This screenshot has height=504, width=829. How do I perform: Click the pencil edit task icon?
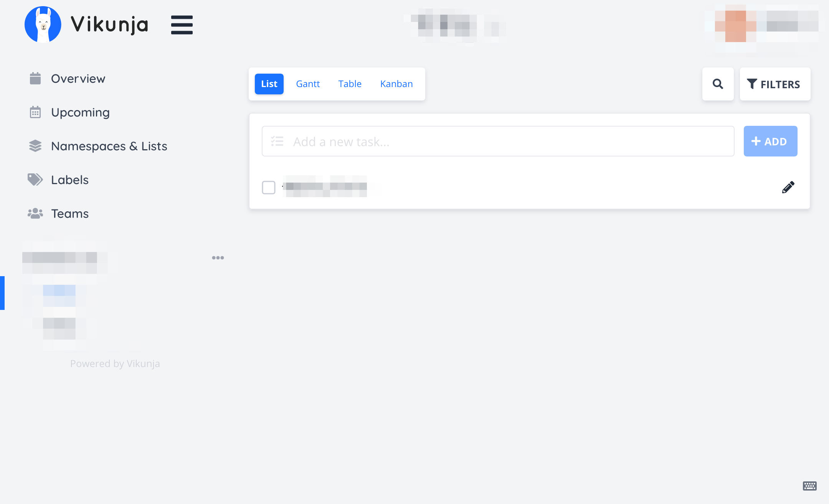[x=788, y=187]
